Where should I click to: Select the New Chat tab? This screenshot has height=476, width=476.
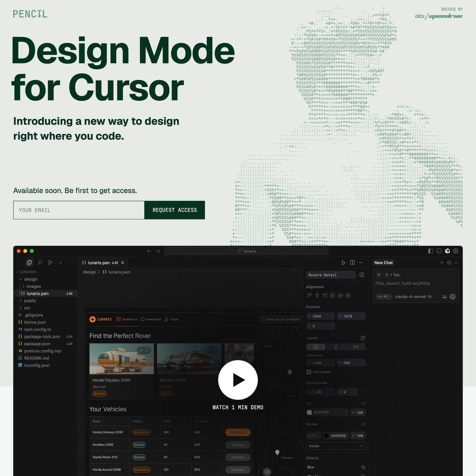(x=383, y=263)
